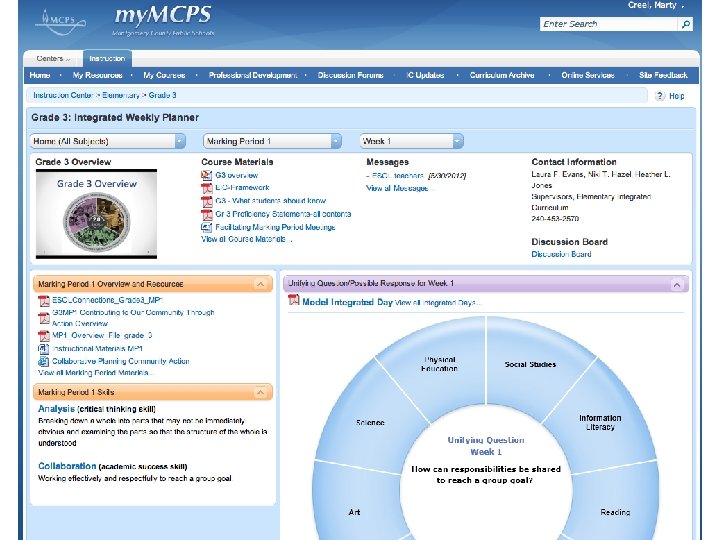
Task: Go to Home in navigation bar
Action: (40, 75)
